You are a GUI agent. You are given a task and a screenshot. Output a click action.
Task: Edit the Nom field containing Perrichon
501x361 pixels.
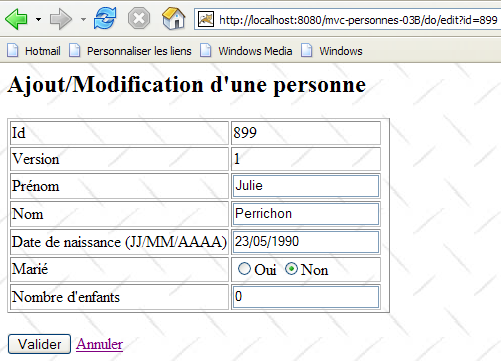click(306, 214)
